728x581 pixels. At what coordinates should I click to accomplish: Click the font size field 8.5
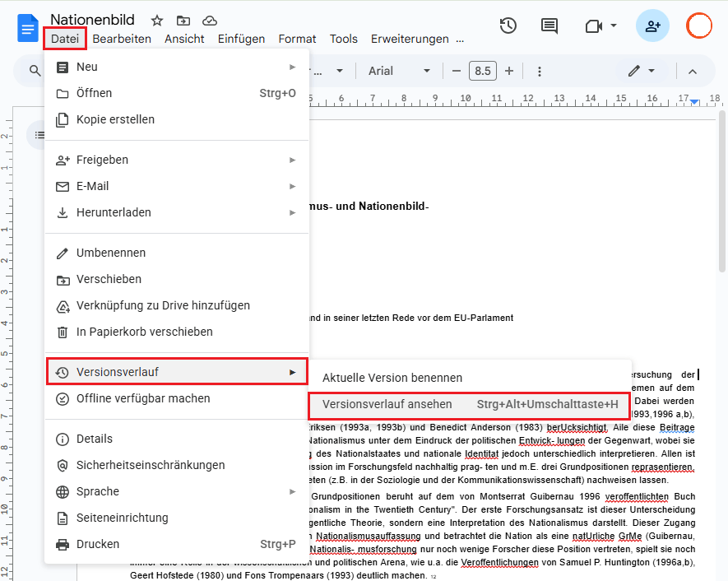[483, 71]
